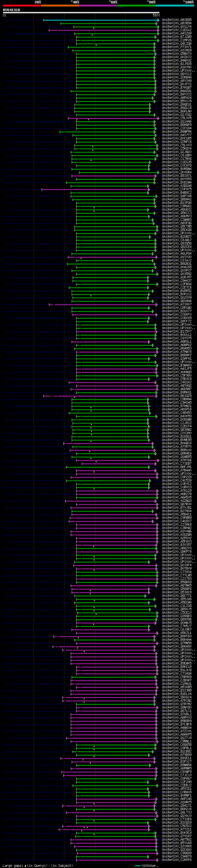197x868 pixels.
Task: Select hit label UniRef100_C2HVF6
Action: pos(177,860)
